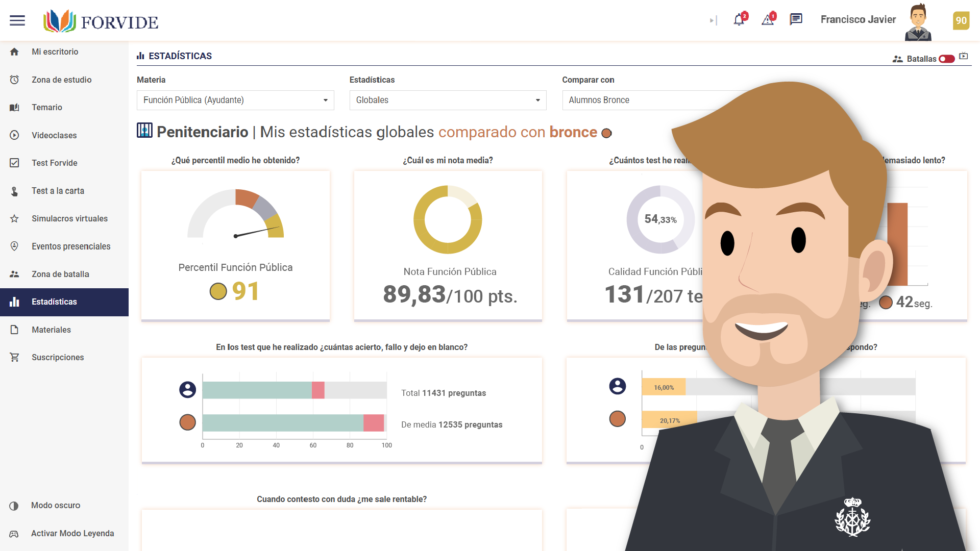Click the bronze circle beside 42 seg.
This screenshot has height=551, width=980.
[886, 303]
